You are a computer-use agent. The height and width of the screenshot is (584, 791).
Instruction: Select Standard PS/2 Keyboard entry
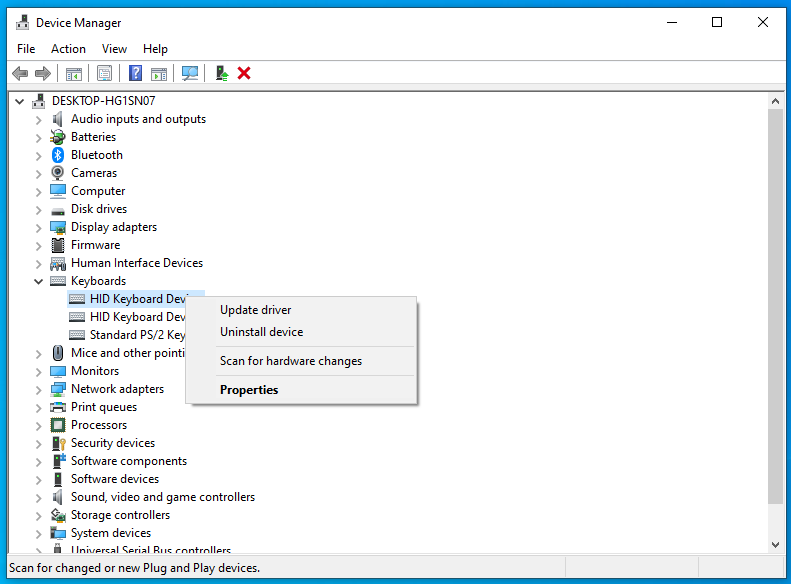pos(127,335)
